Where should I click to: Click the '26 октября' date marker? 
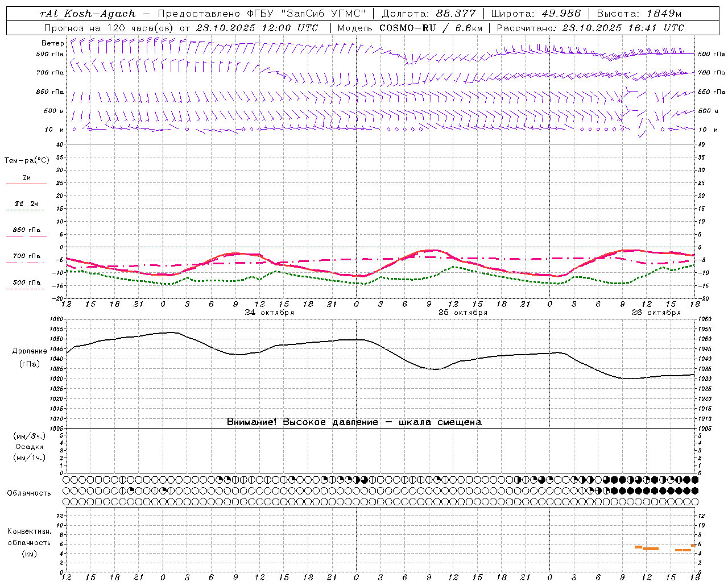[x=656, y=313]
